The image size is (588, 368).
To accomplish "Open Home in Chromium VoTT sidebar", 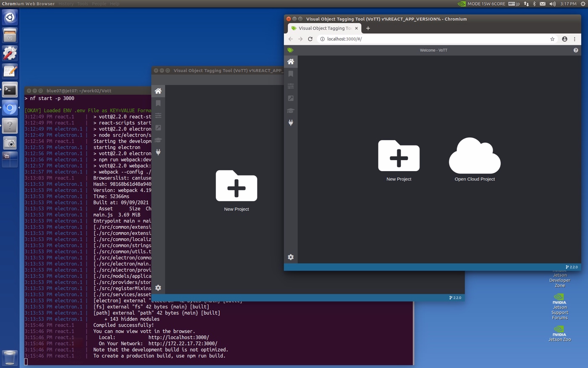I will point(291,62).
